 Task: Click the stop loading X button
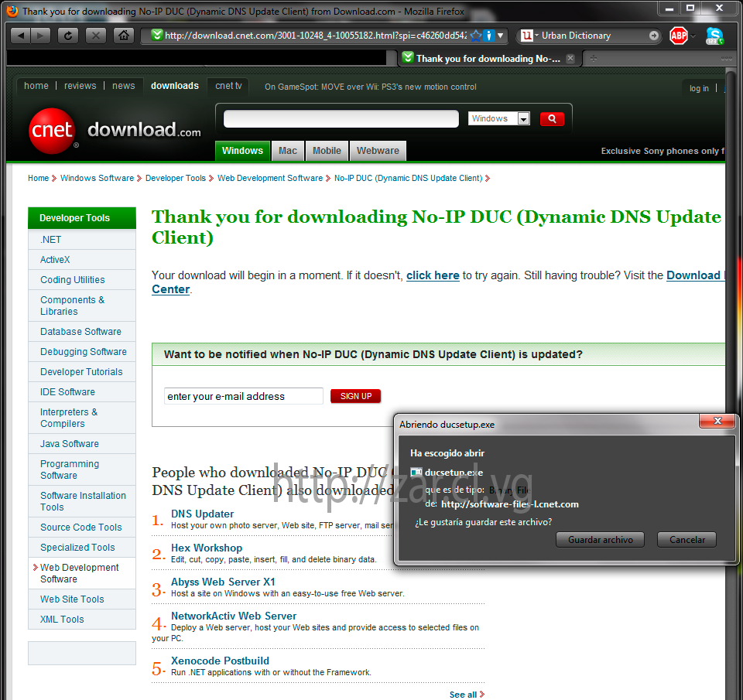click(x=96, y=36)
